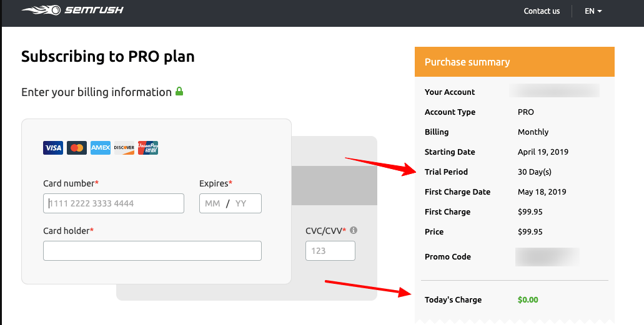Click the May 18, 2019 charge date
The image size is (644, 325).
click(542, 192)
